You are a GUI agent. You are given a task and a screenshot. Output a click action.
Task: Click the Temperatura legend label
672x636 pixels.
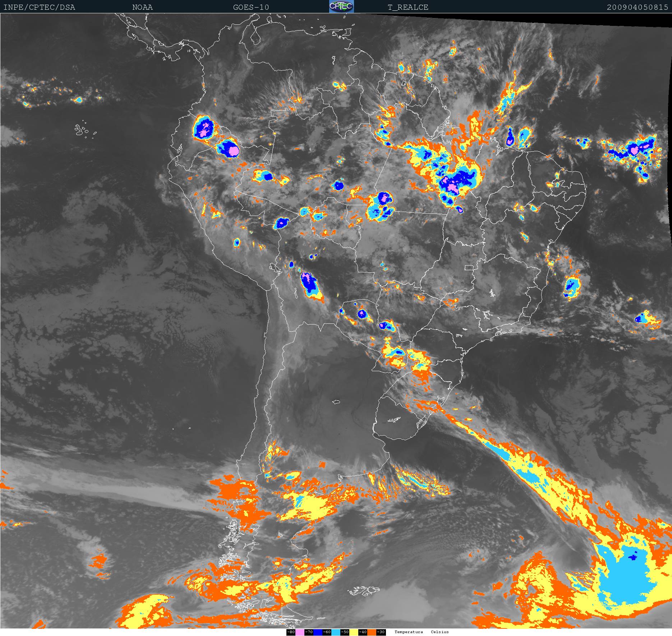[409, 632]
